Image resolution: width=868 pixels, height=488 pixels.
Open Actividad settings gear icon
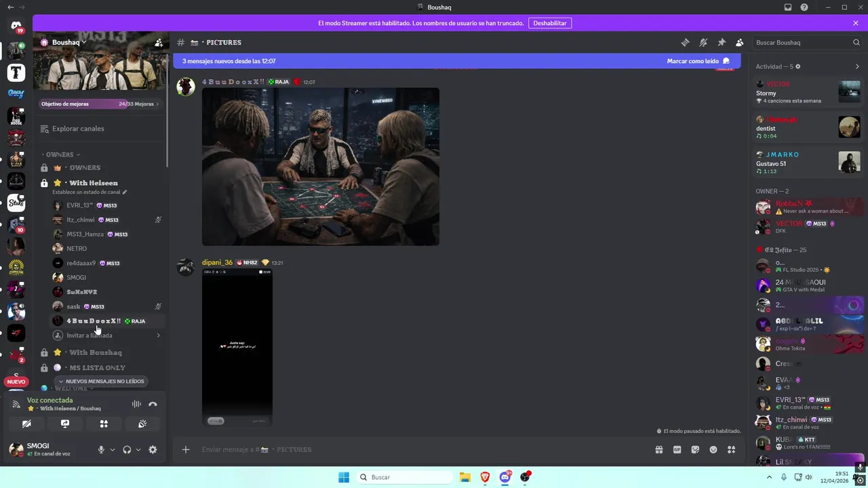(x=797, y=66)
